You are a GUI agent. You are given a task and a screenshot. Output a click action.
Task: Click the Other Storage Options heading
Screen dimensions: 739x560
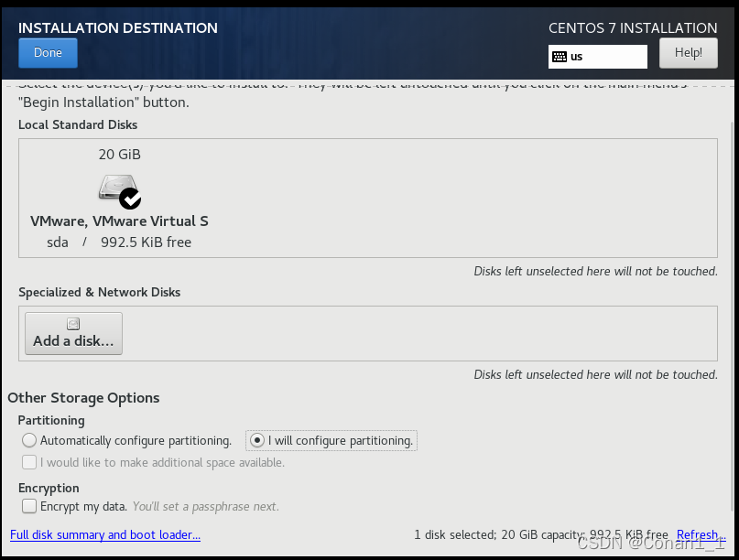click(83, 398)
